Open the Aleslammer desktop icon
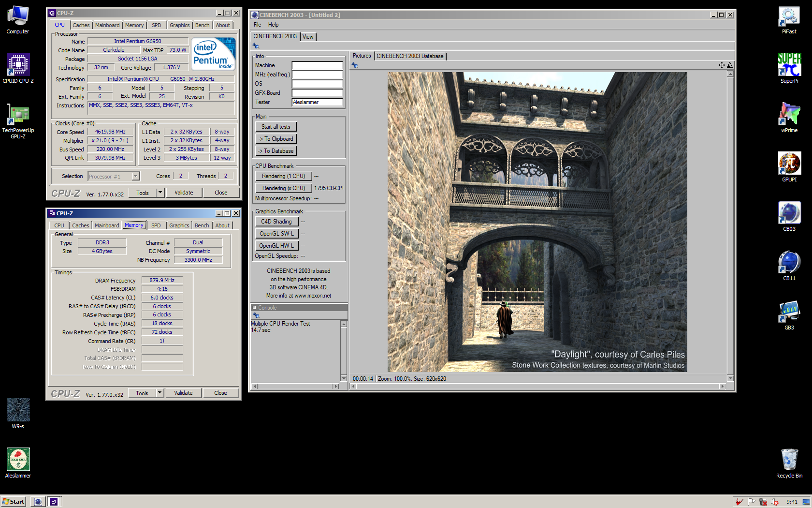The height and width of the screenshot is (508, 812). 18,463
